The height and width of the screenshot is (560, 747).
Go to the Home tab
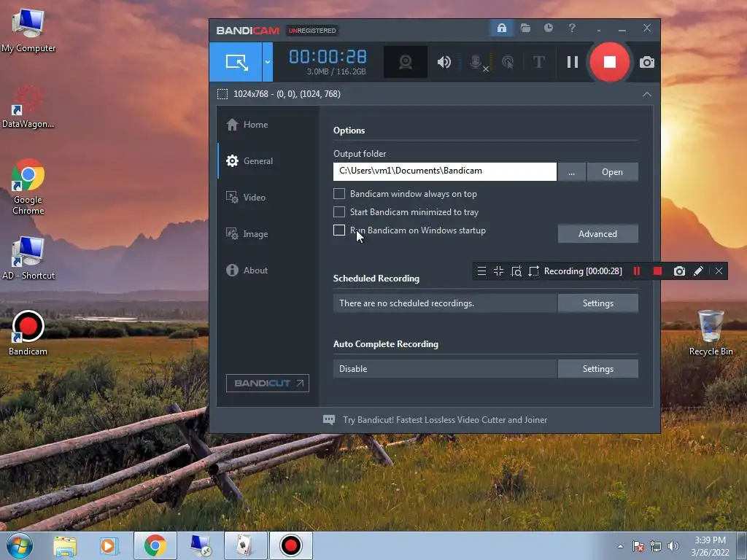coord(268,125)
